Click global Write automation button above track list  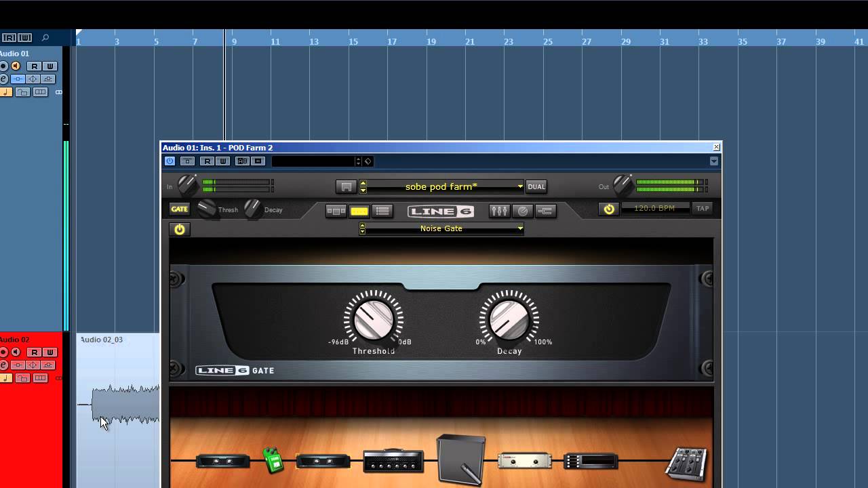pos(24,38)
